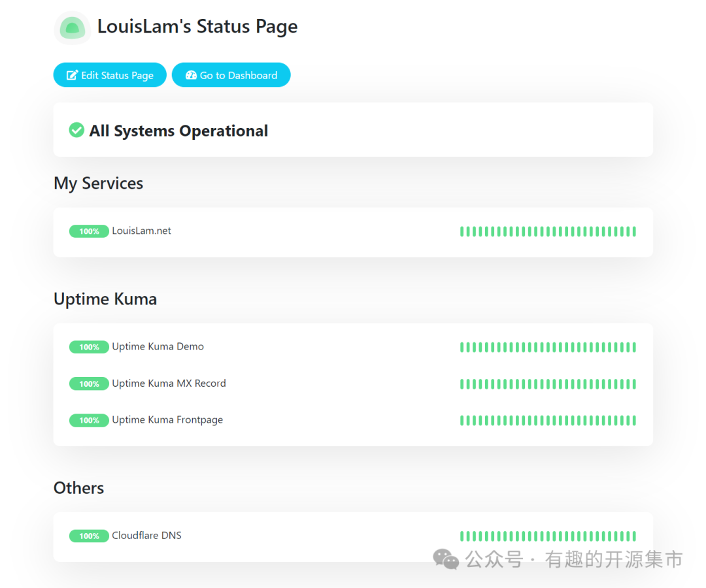Click heartbeat bar for Uptime Kuma Frontpage

coord(548,421)
